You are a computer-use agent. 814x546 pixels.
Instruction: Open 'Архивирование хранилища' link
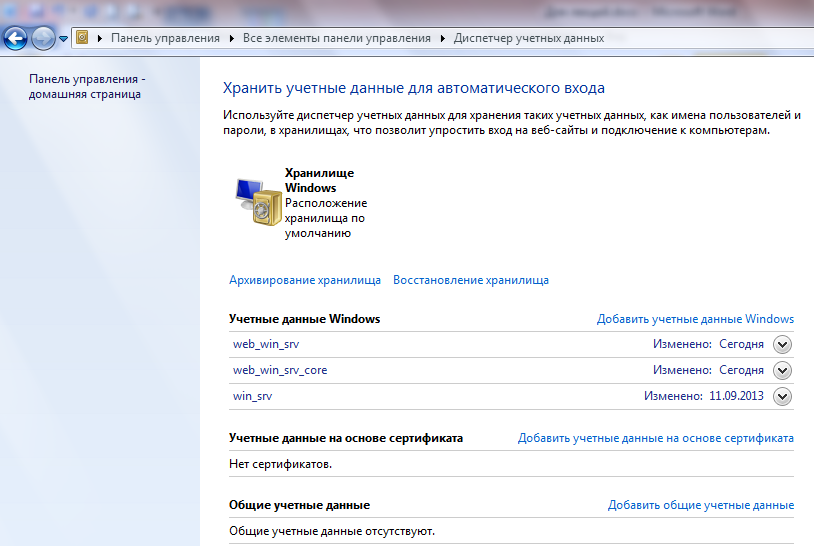point(305,280)
